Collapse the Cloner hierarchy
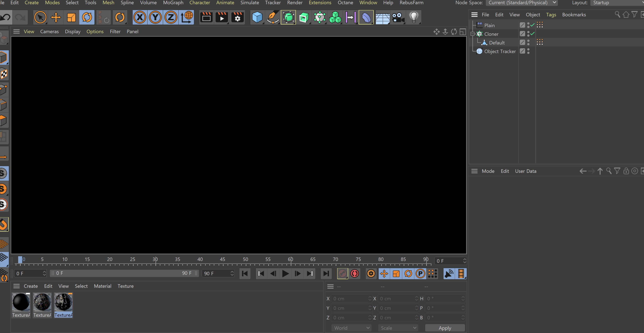 [472, 34]
